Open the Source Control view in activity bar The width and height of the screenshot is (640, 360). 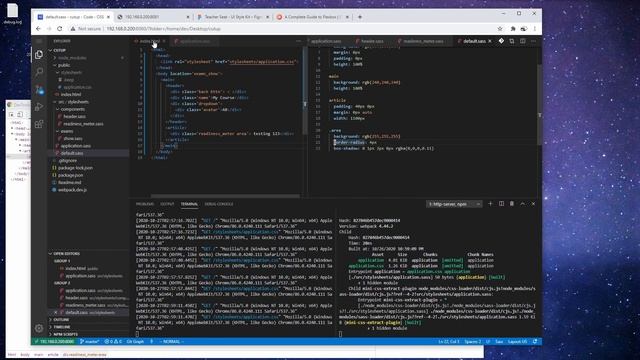click(x=39, y=89)
